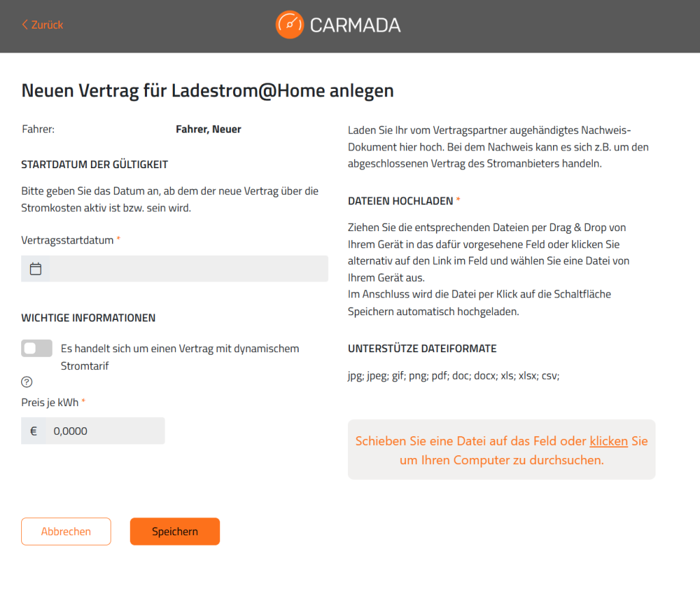700x605 pixels.
Task: Click the file drop zone area
Action: [502, 450]
